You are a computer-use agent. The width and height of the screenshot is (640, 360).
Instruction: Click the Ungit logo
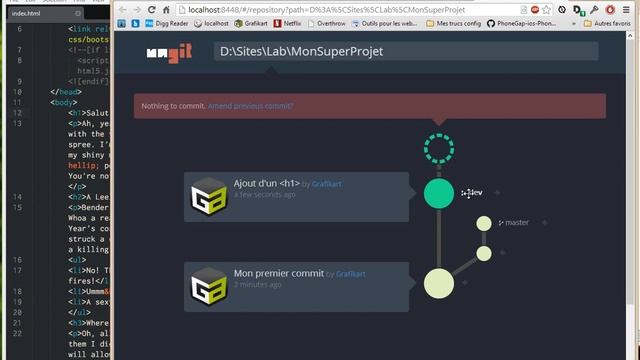pos(169,52)
